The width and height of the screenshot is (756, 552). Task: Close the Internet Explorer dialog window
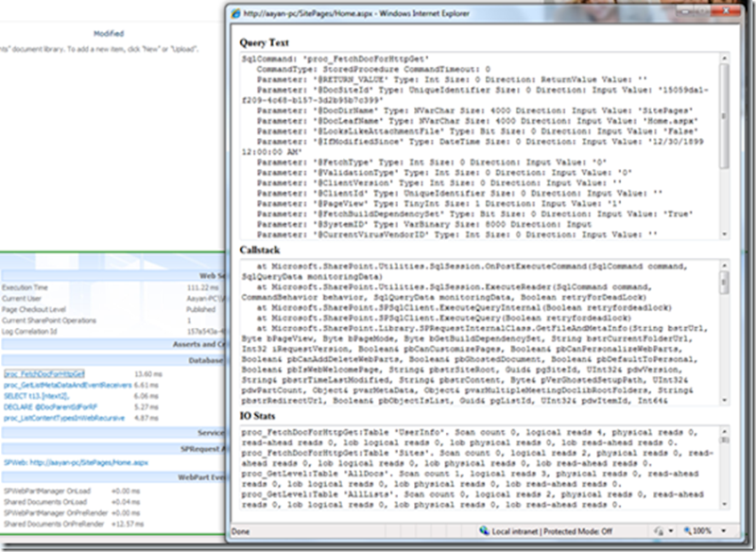click(726, 11)
